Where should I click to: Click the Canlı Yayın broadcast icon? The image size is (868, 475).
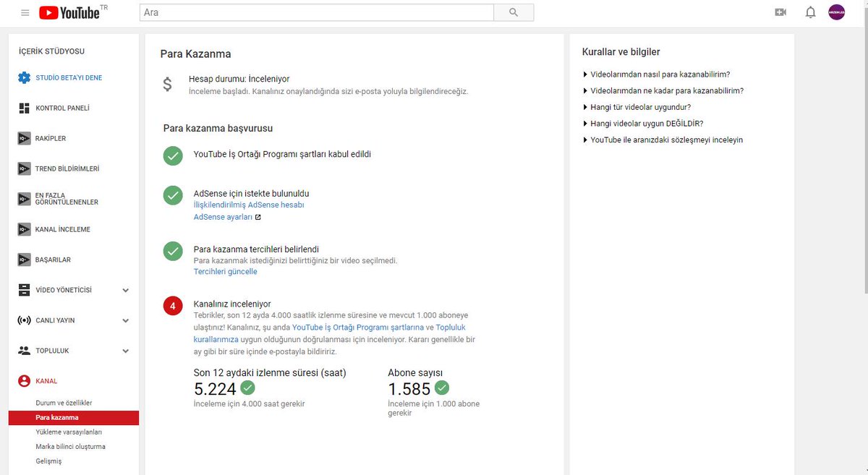[x=24, y=320]
